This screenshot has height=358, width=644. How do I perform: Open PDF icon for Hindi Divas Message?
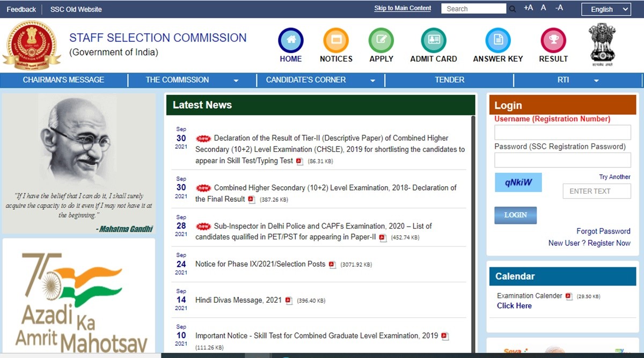289,301
